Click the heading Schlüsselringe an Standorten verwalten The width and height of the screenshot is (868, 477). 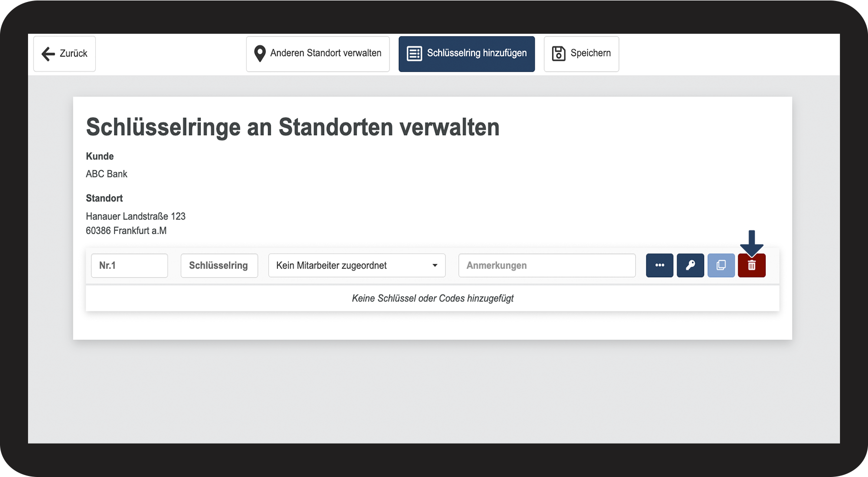(293, 127)
